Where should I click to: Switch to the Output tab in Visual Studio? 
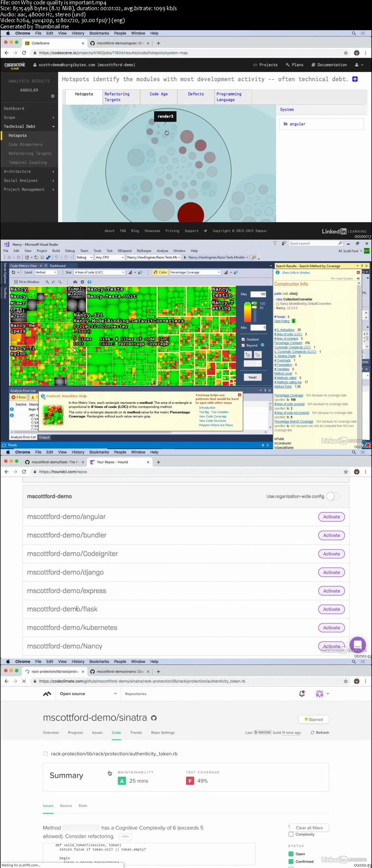44,437
